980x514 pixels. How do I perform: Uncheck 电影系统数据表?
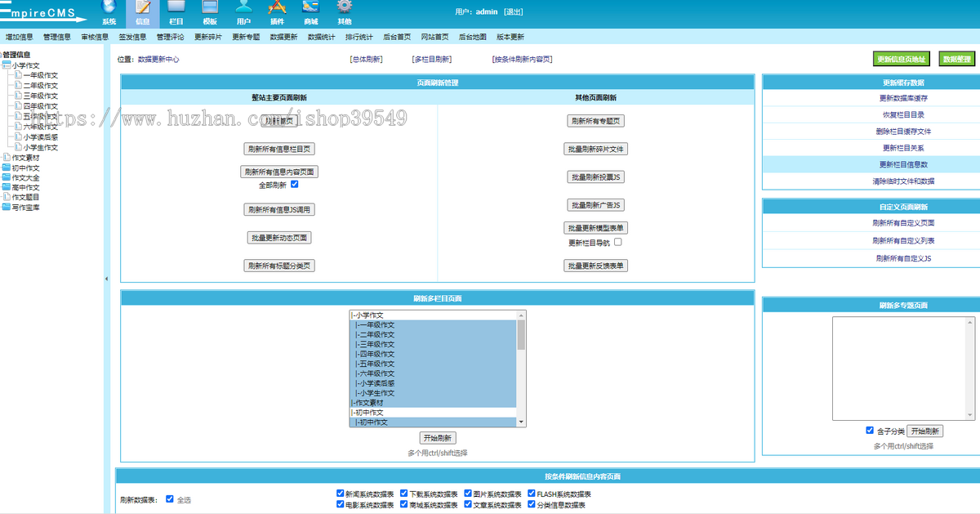click(340, 504)
